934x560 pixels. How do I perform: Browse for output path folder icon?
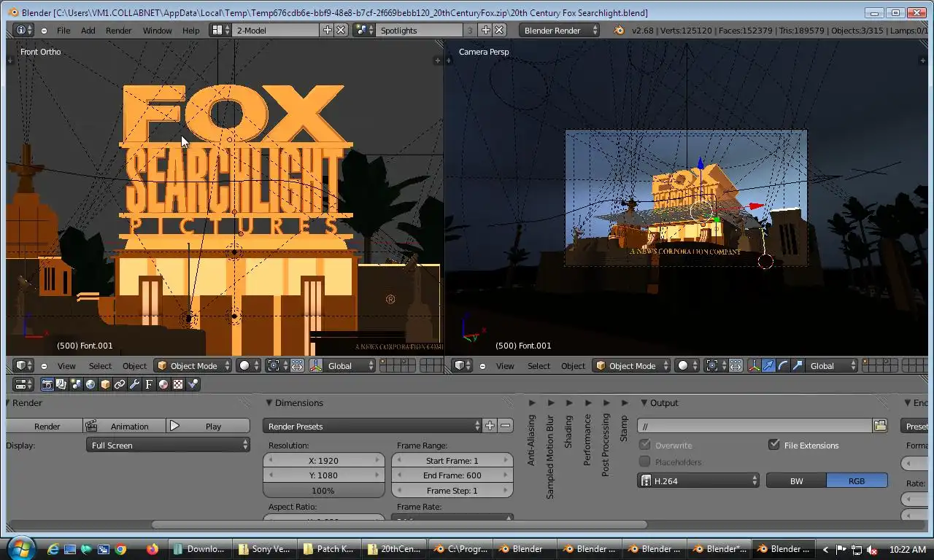(880, 426)
